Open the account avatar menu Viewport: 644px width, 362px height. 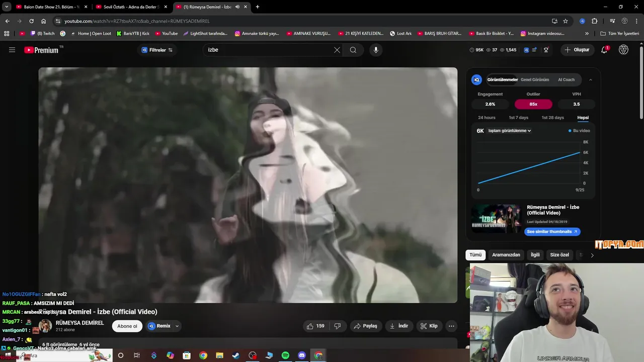(623, 50)
